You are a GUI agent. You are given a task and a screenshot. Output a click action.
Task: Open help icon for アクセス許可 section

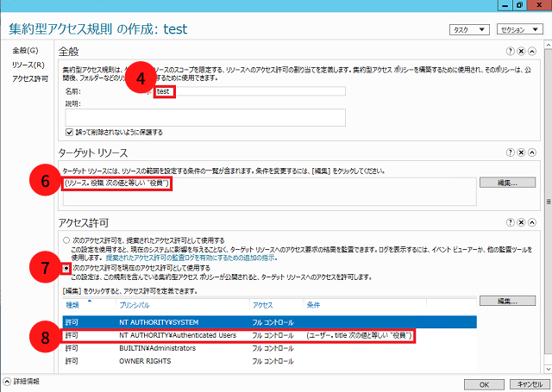pos(511,222)
